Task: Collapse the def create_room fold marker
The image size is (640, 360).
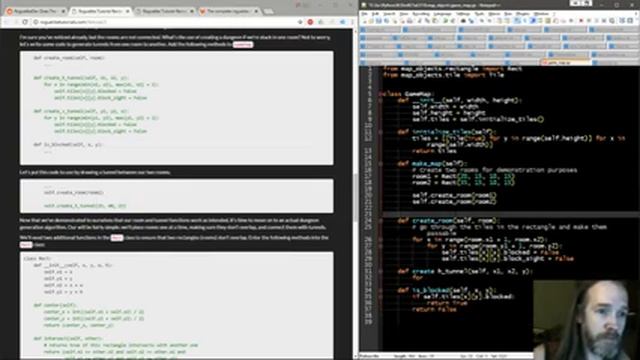Action: click(x=380, y=221)
